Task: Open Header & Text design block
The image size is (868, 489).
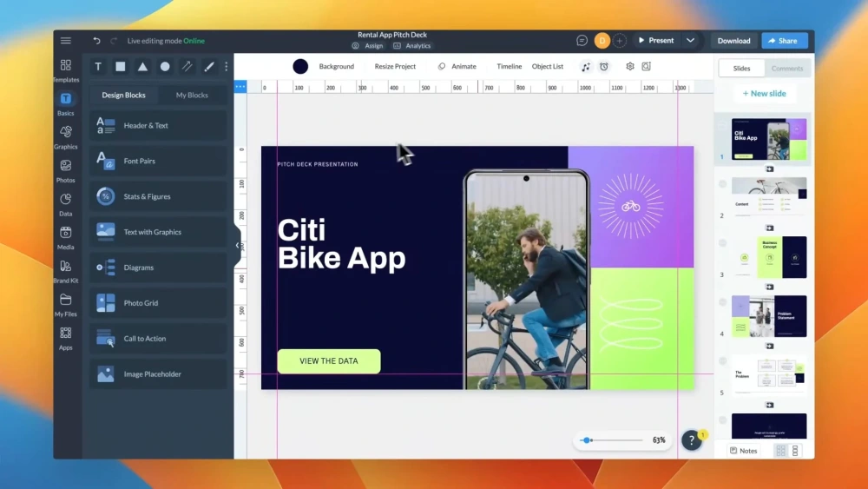Action: click(x=158, y=126)
